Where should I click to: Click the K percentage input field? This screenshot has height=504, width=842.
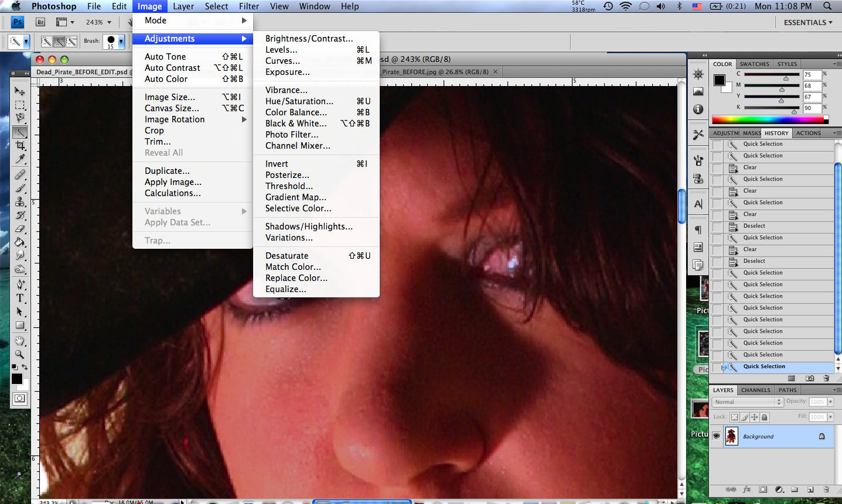coord(812,108)
